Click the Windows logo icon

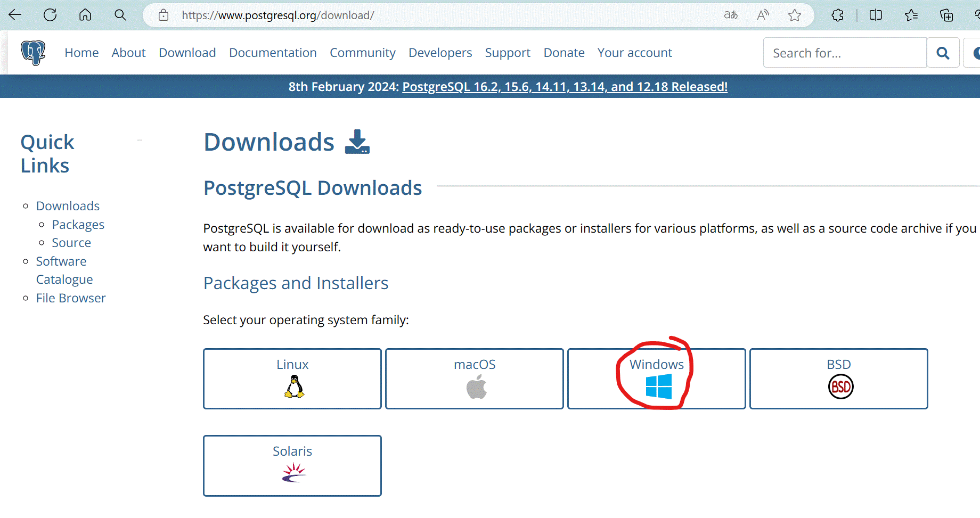click(659, 387)
